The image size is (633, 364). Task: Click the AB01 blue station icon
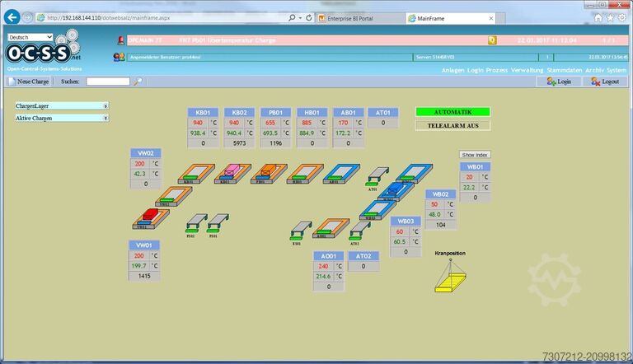point(341,174)
